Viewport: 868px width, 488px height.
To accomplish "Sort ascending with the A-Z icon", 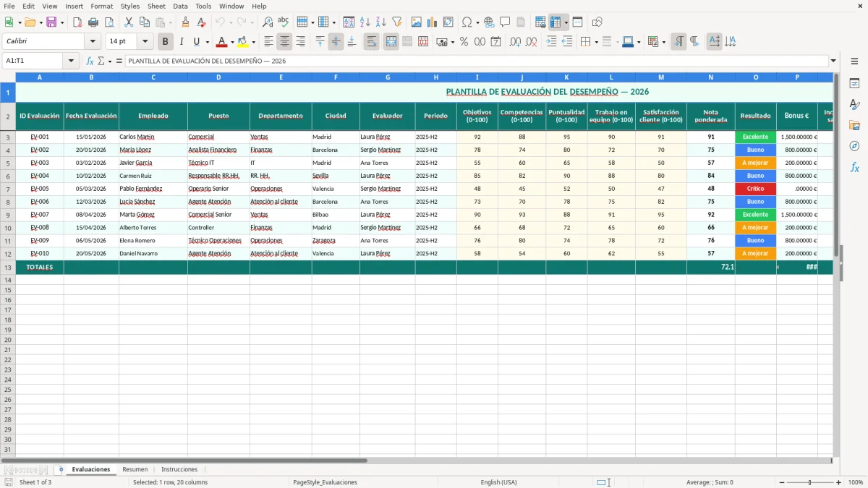I will (365, 22).
